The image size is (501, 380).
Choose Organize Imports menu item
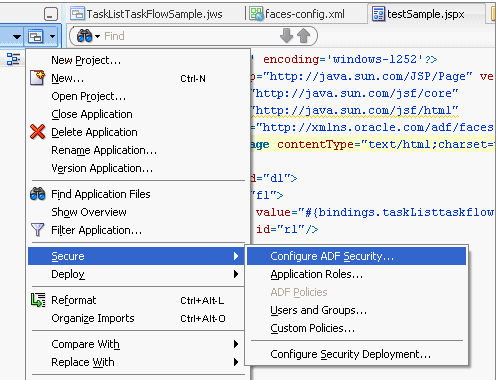pos(137,318)
